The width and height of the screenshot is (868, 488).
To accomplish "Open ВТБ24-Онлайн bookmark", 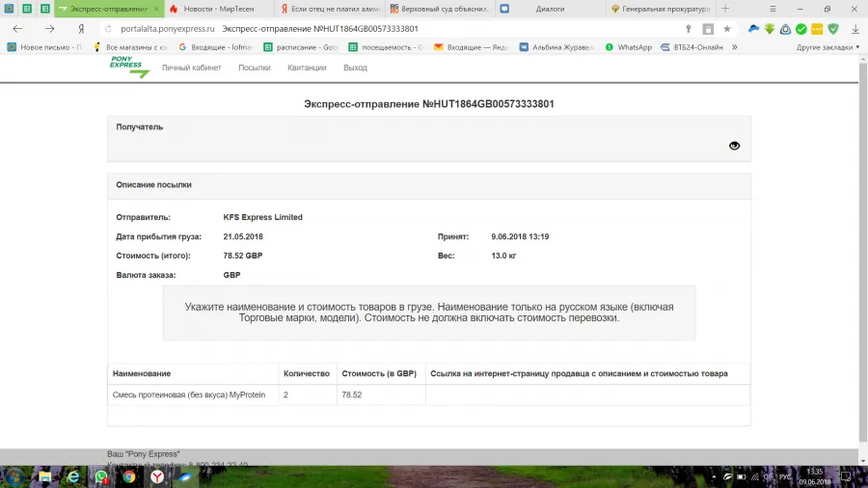I will click(x=692, y=47).
